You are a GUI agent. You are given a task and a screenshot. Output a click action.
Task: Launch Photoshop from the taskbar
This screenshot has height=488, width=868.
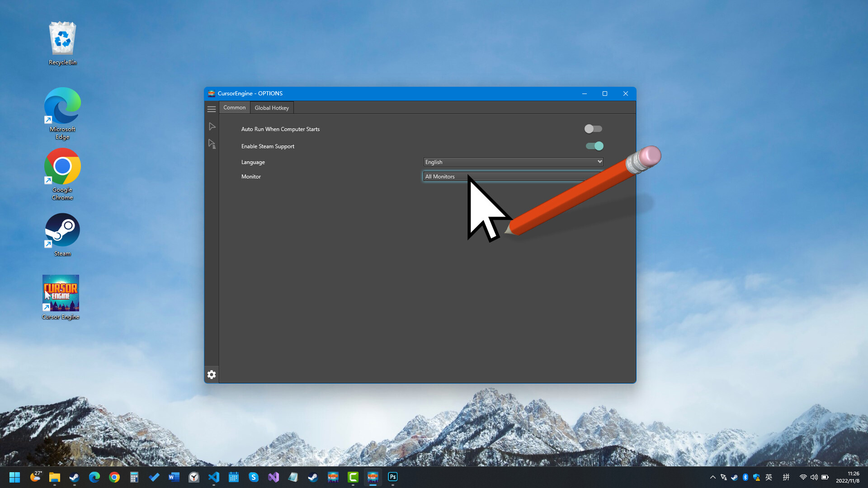point(392,477)
